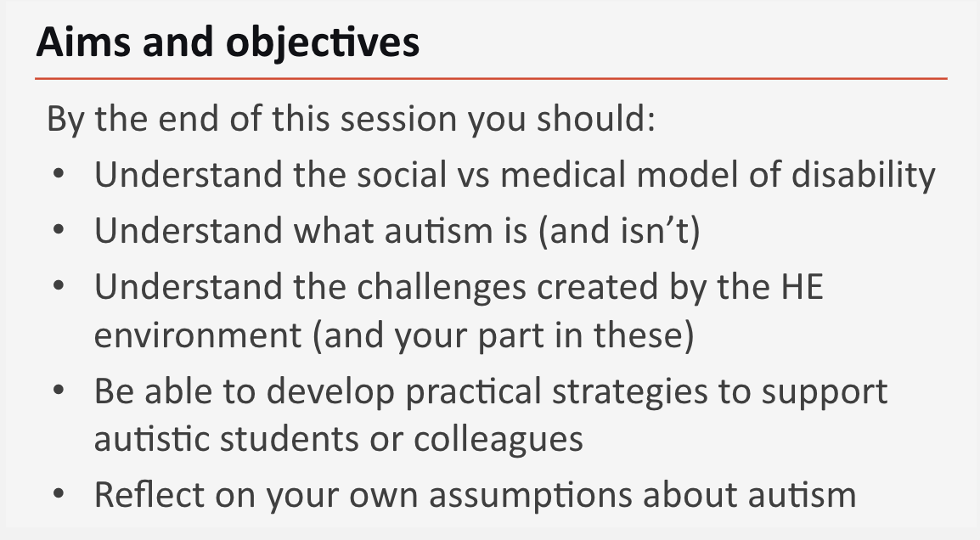Click the "Aims and objectives" slide title
The height and width of the screenshot is (540, 980).
point(228,42)
